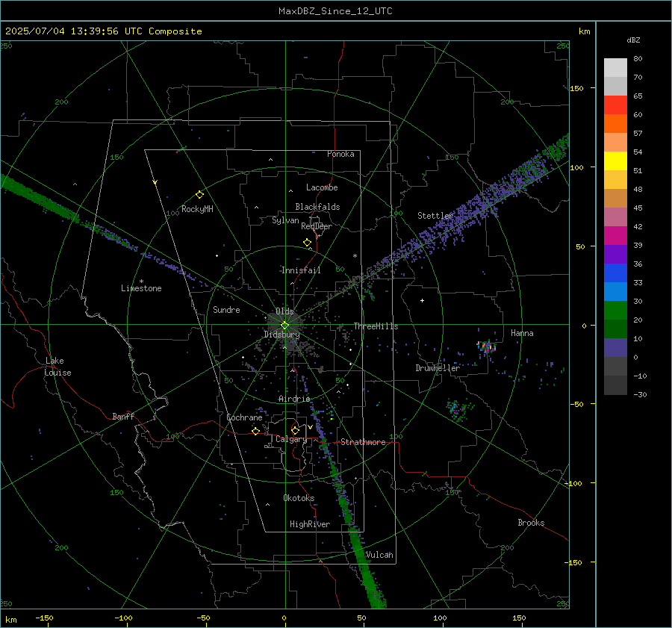Click the Drumheller label
This screenshot has height=628, width=672.
coord(438,368)
